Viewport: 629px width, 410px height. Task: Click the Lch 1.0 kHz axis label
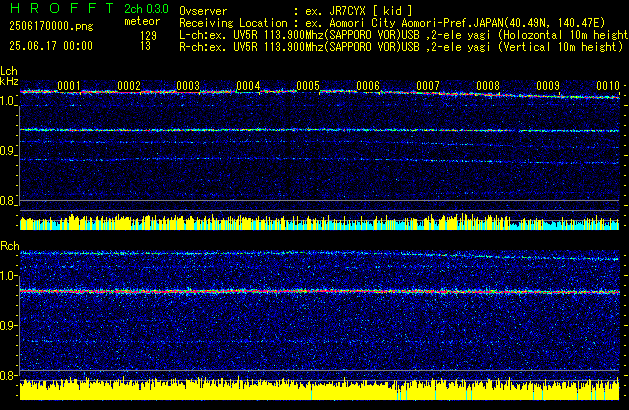pyautogui.click(x=8, y=101)
